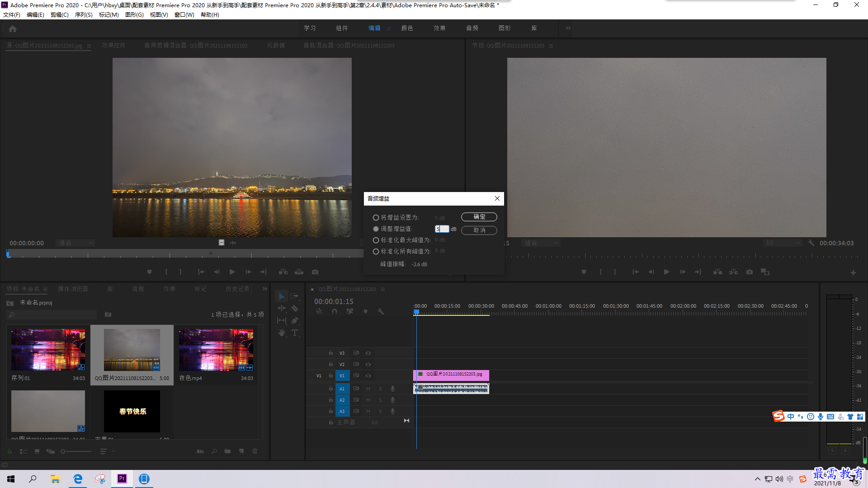
Task: Open playback resolution dropdown 1/2
Action: click(782, 243)
